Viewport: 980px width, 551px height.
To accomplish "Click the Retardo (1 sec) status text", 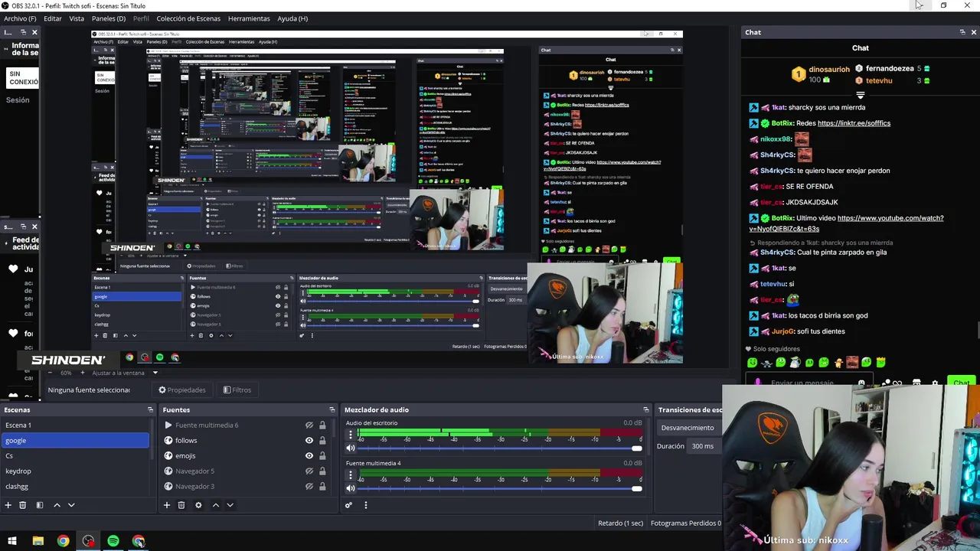I will point(620,523).
